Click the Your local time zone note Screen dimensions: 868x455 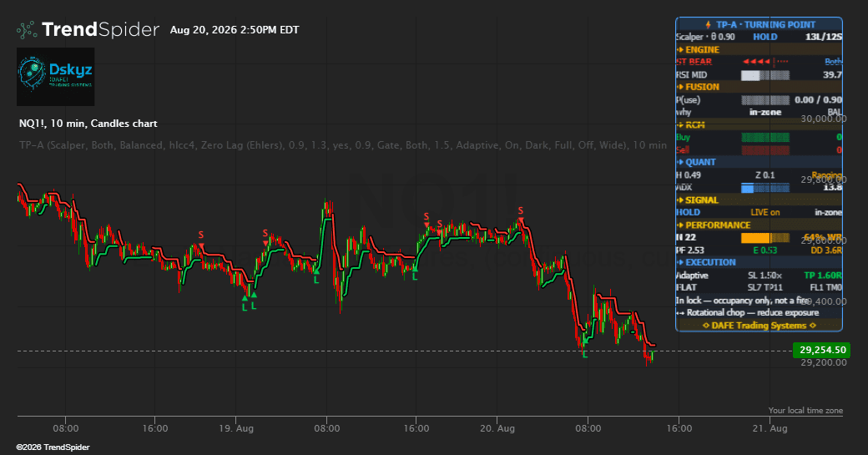[805, 410]
